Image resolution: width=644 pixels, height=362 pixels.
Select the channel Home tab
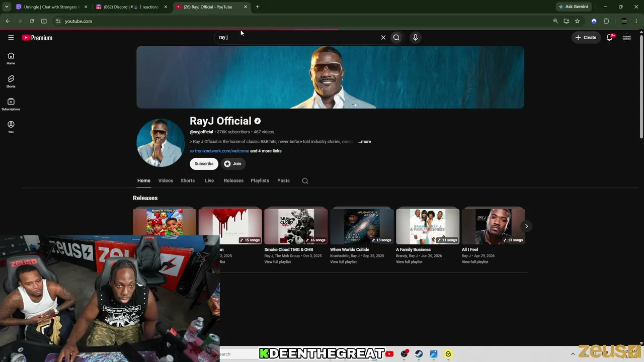pyautogui.click(x=144, y=180)
